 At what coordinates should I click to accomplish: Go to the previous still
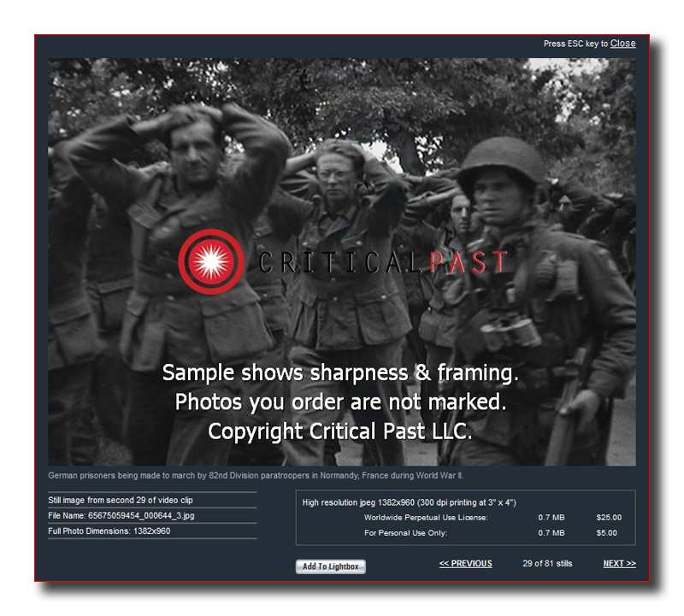coord(465,563)
